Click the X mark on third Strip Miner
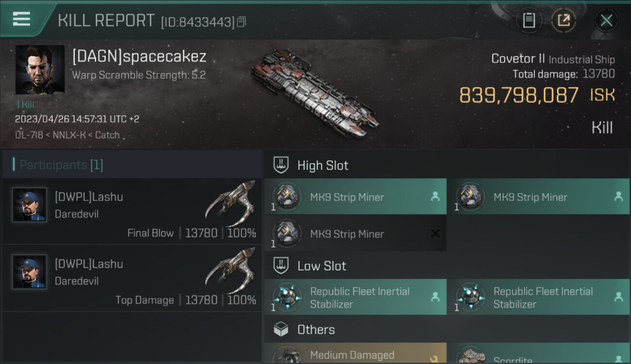 pos(435,233)
